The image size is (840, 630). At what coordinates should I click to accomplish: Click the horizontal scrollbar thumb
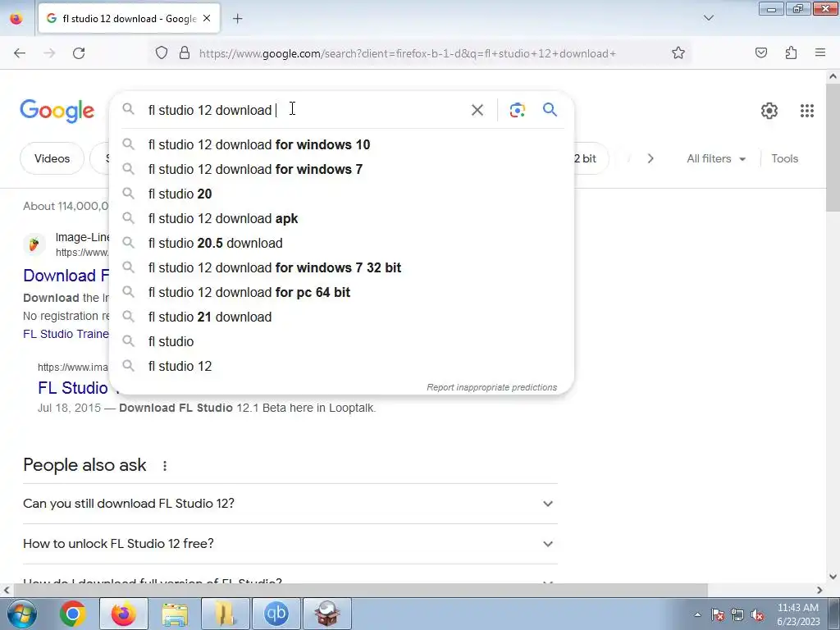pyautogui.click(x=360, y=590)
